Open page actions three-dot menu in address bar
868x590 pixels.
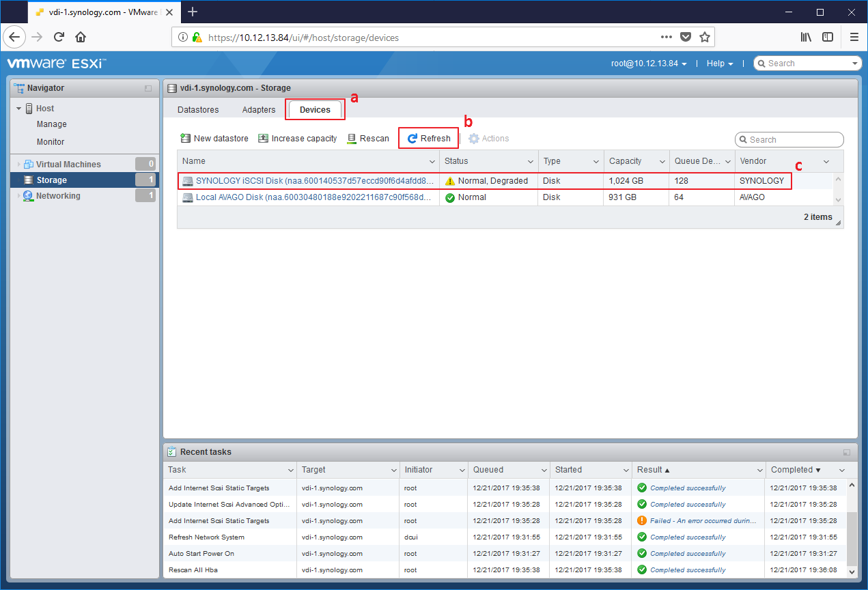667,38
